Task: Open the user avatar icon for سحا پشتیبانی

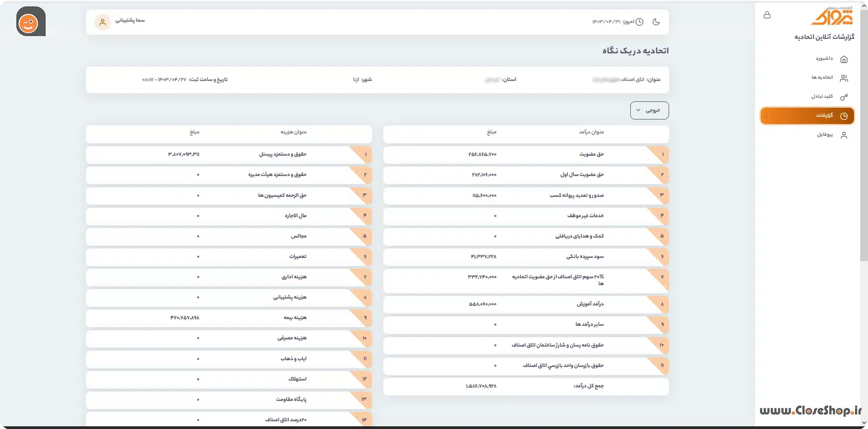Action: pyautogui.click(x=103, y=22)
